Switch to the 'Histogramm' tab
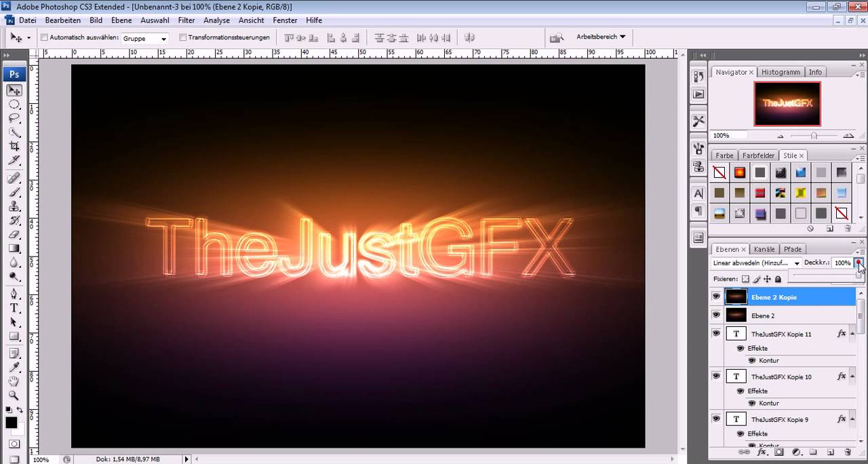This screenshot has width=868, height=464. [781, 72]
